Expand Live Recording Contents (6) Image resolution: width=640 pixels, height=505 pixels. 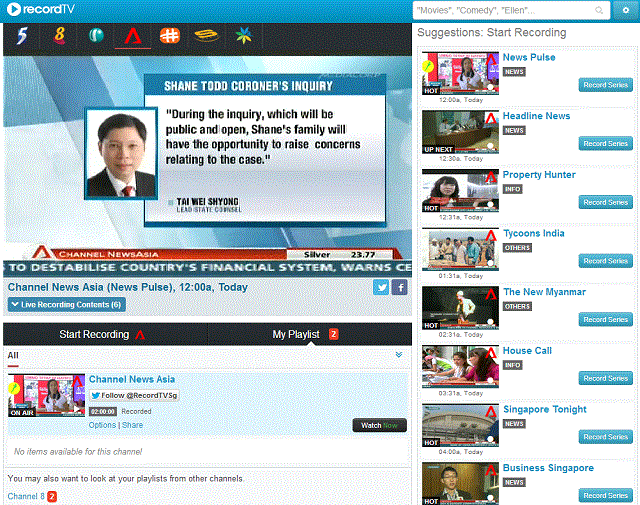[x=67, y=305]
